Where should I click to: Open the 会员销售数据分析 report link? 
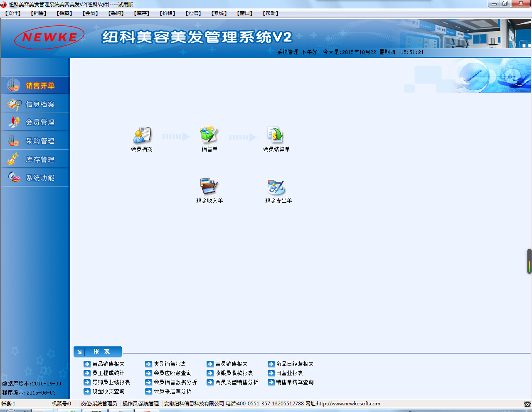click(175, 382)
